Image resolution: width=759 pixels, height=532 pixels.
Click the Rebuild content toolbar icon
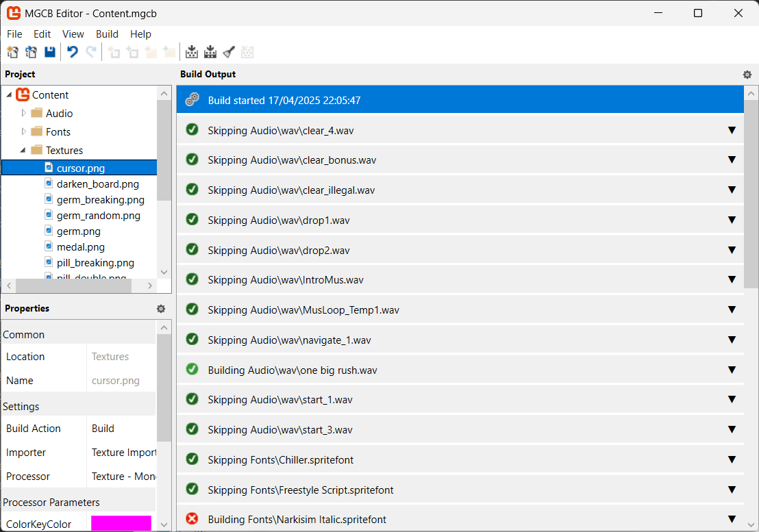[x=210, y=52]
